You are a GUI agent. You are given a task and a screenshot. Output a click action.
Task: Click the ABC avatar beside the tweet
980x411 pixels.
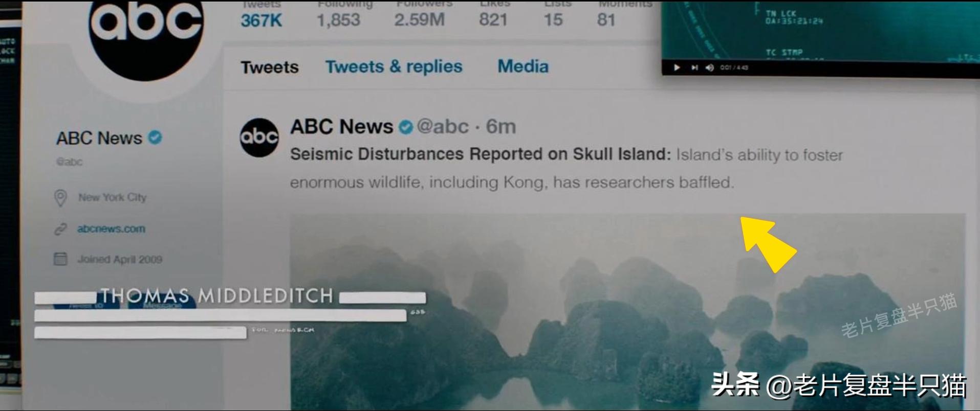point(259,137)
